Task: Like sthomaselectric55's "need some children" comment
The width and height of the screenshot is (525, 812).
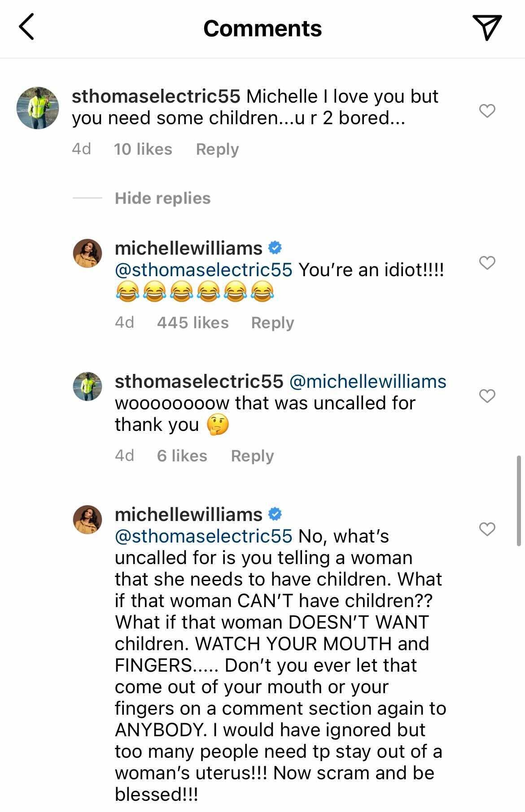Action: click(487, 110)
